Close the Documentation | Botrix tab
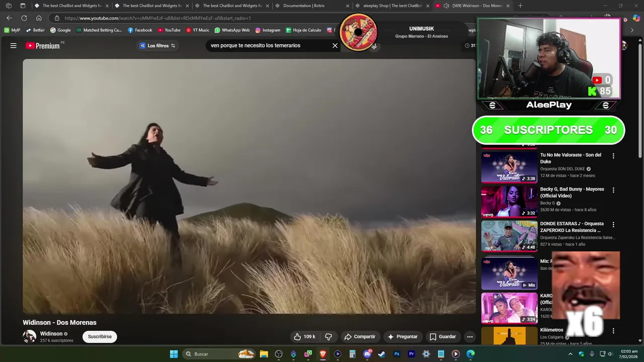This screenshot has height=362, width=644. 348,6
